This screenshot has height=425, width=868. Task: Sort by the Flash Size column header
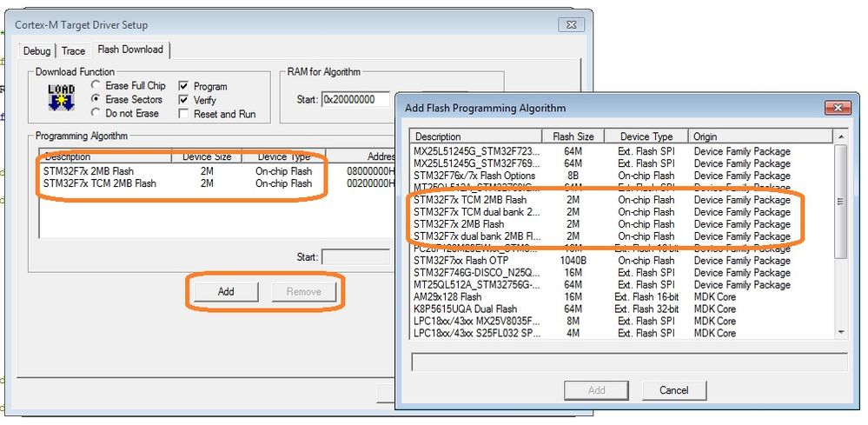(573, 136)
